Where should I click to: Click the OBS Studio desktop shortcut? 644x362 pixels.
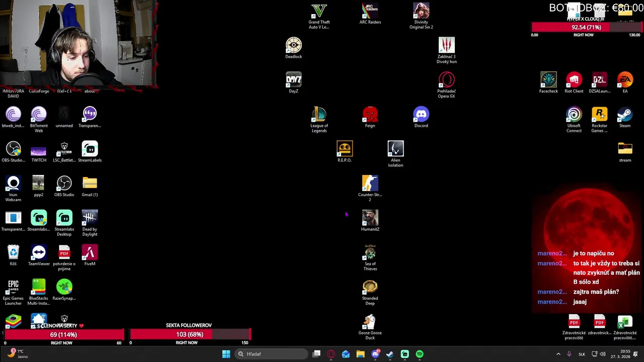pyautogui.click(x=64, y=187)
